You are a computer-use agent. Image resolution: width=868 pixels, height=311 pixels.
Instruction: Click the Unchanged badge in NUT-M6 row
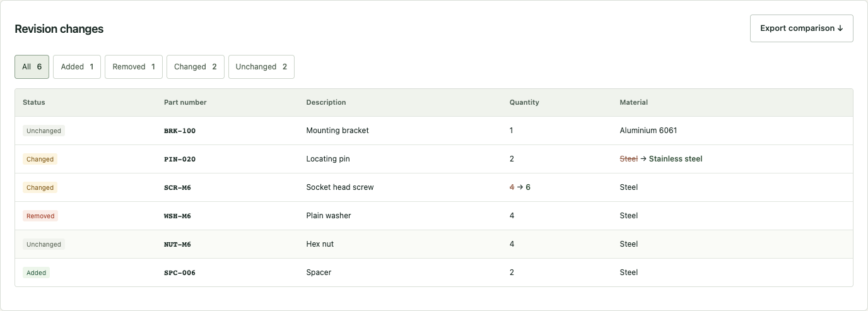44,244
